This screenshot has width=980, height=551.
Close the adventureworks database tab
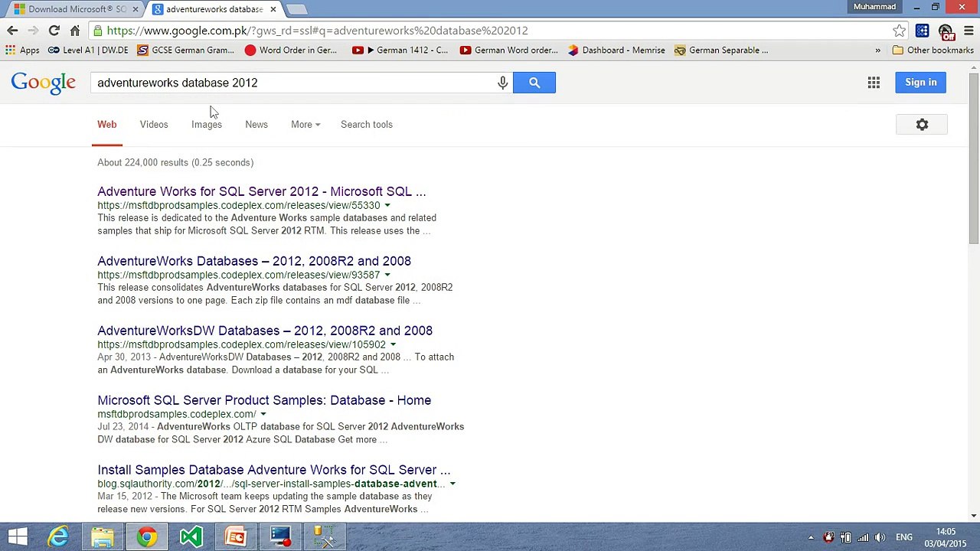tap(273, 9)
